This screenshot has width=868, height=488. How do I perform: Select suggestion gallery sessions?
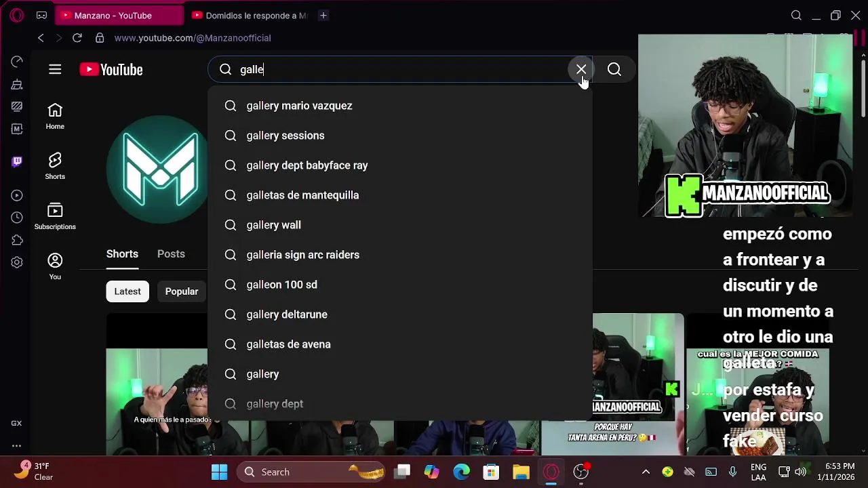(x=400, y=136)
